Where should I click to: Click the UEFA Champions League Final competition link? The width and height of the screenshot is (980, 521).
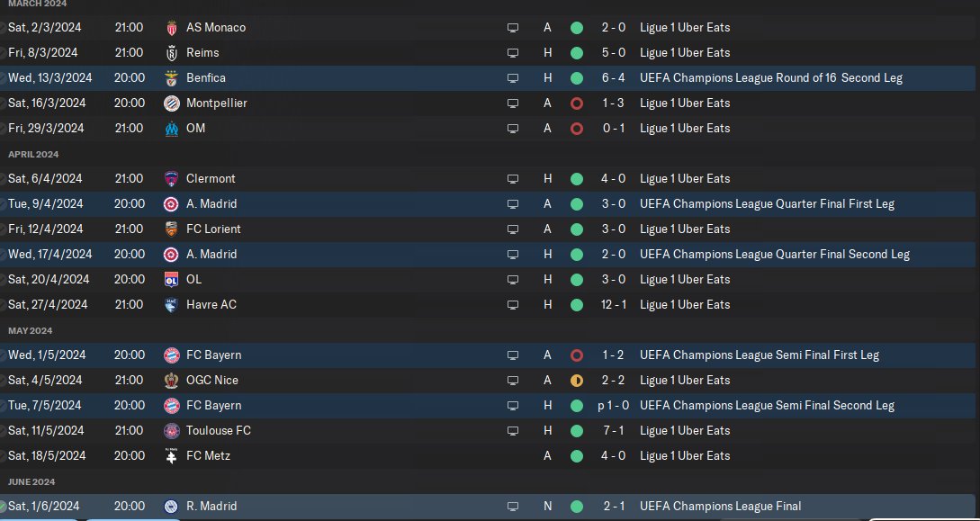[x=720, y=507]
